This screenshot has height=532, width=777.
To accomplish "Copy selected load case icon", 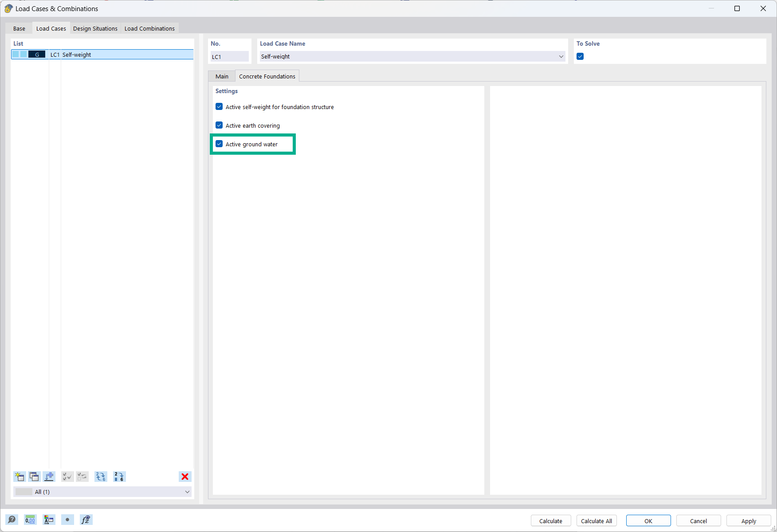I will 34,477.
